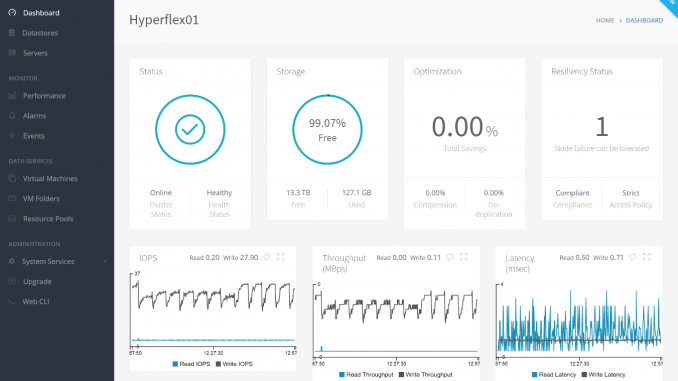Click the DASHBOARD breadcrumb link
The height and width of the screenshot is (381, 678).
point(644,20)
